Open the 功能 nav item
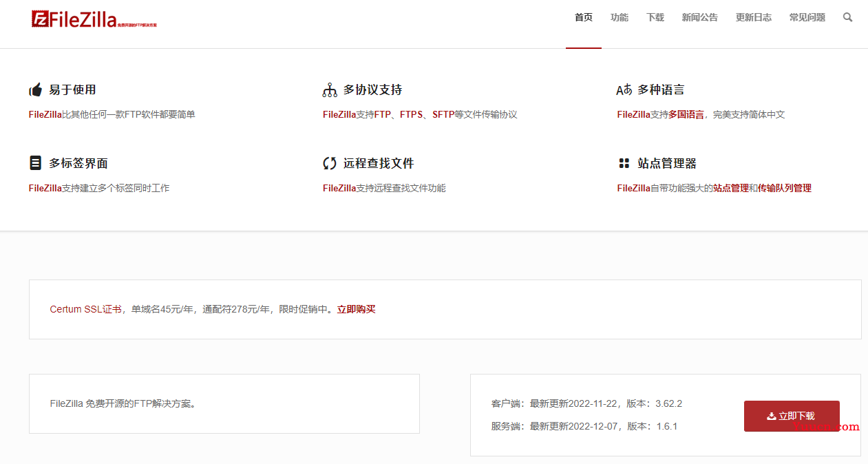This screenshot has width=868, height=464. click(620, 17)
